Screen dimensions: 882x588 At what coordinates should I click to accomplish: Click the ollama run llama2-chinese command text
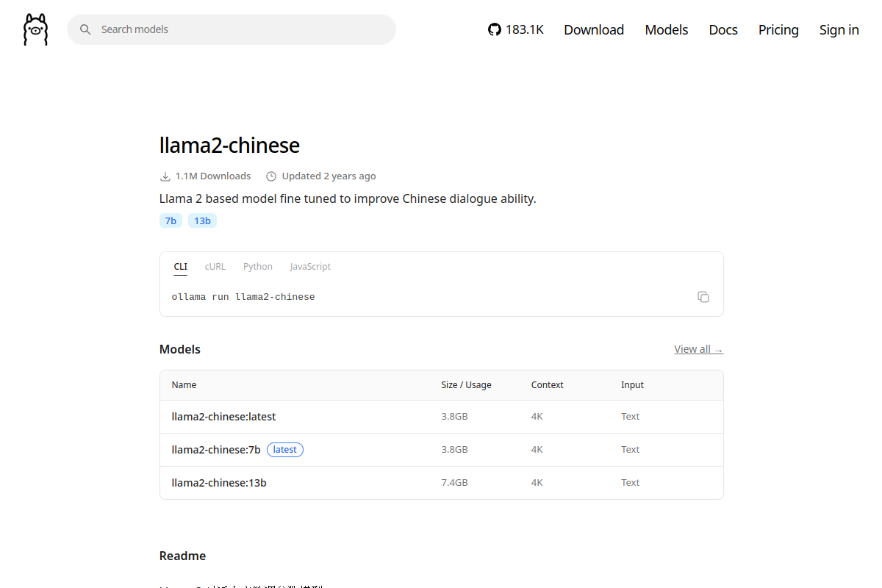[243, 297]
